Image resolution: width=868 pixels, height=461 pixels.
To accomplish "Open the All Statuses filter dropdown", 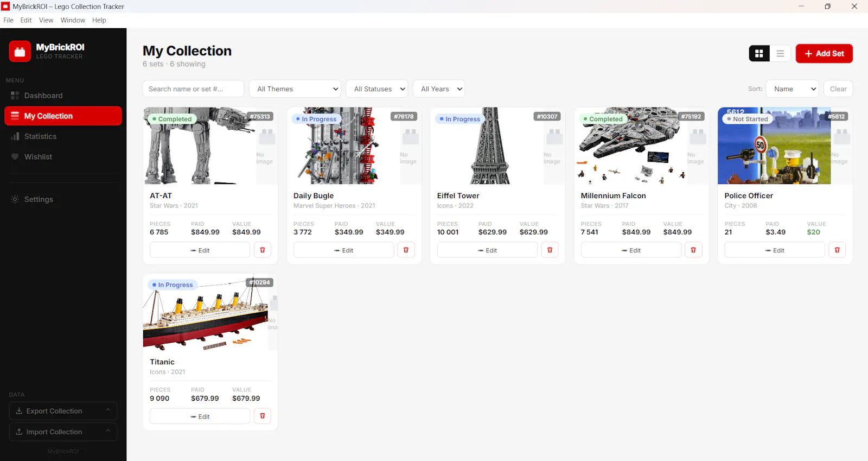I will 377,89.
